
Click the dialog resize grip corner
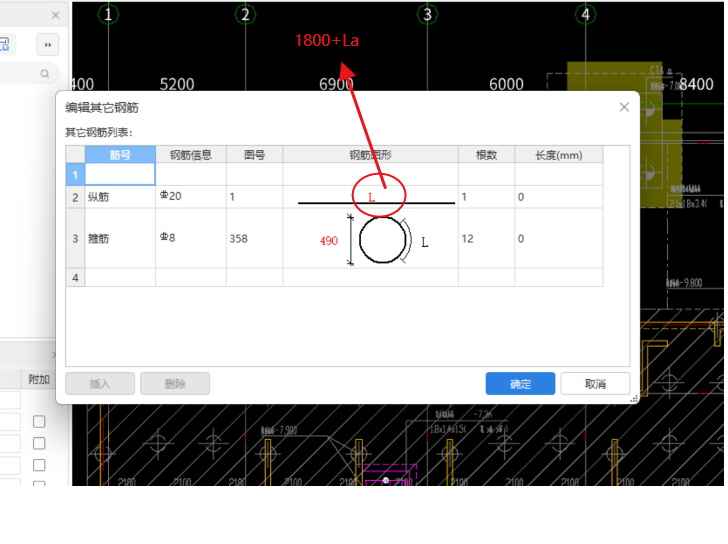click(x=634, y=399)
